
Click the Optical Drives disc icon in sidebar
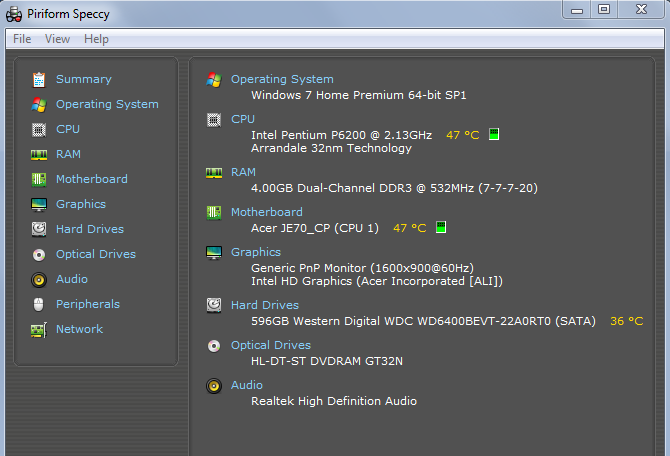(x=39, y=254)
